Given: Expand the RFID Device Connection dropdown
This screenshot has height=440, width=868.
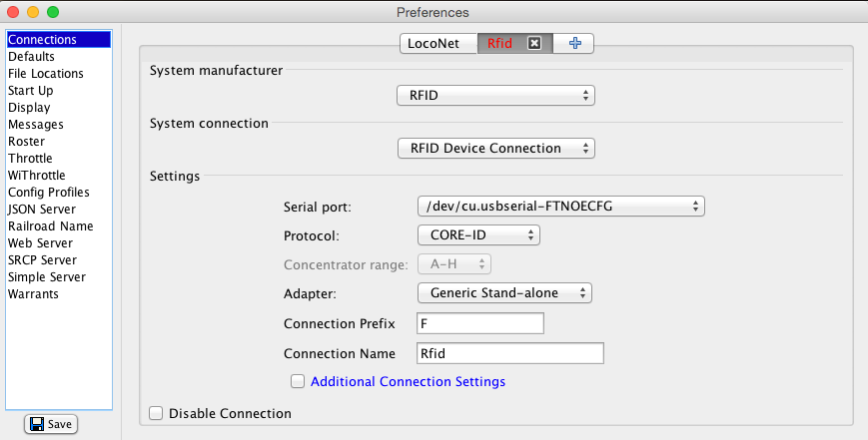Looking at the screenshot, I should 495,149.
